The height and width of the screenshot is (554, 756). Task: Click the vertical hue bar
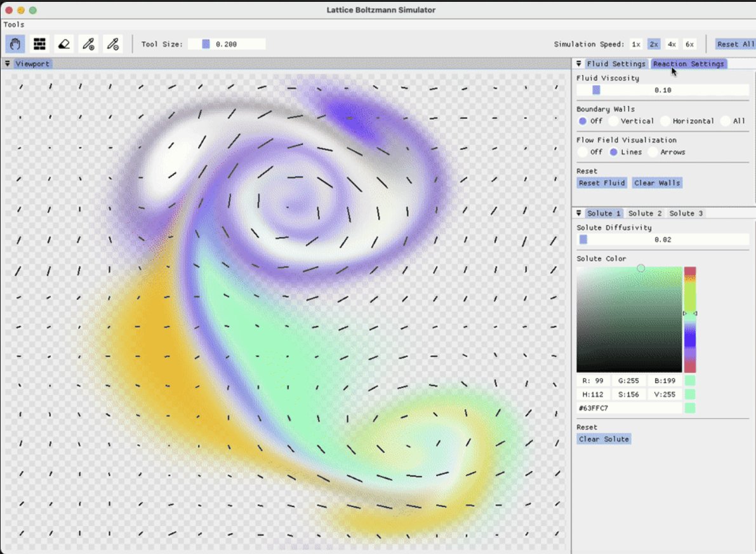click(690, 320)
